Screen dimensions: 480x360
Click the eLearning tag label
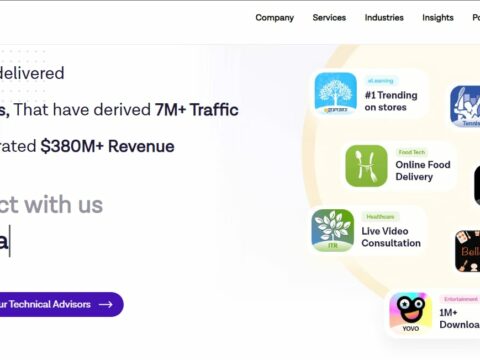[x=381, y=81]
